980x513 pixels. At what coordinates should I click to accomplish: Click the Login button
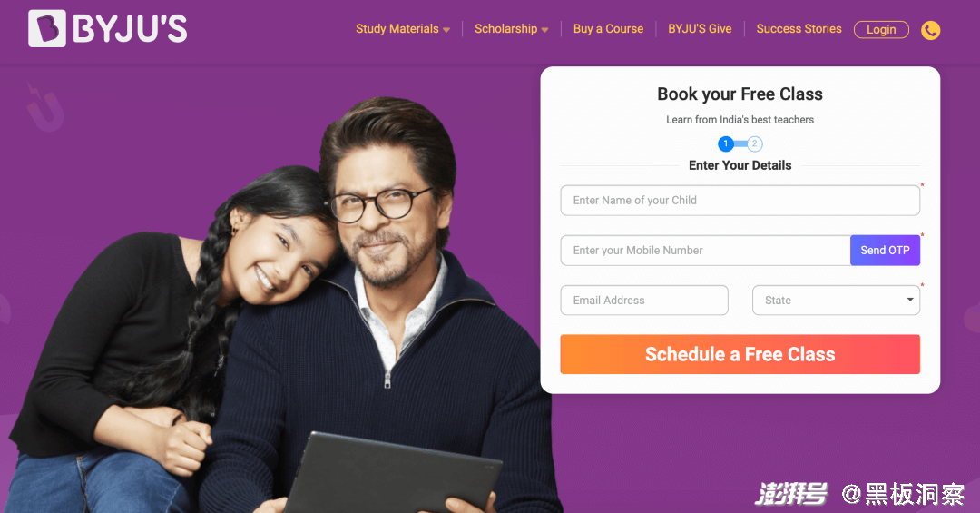point(881,29)
